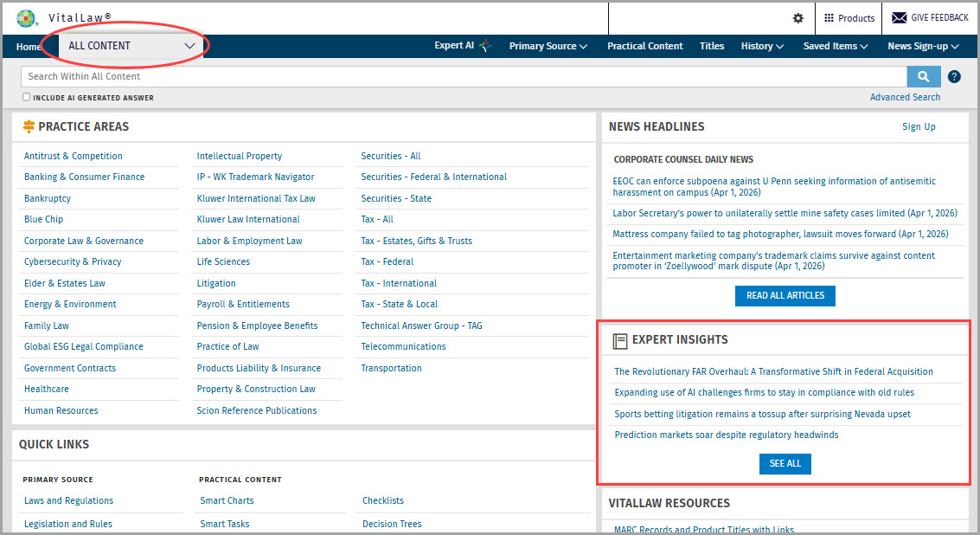Viewport: 980px width, 535px height.
Task: Open Securities - All link
Action: 391,156
